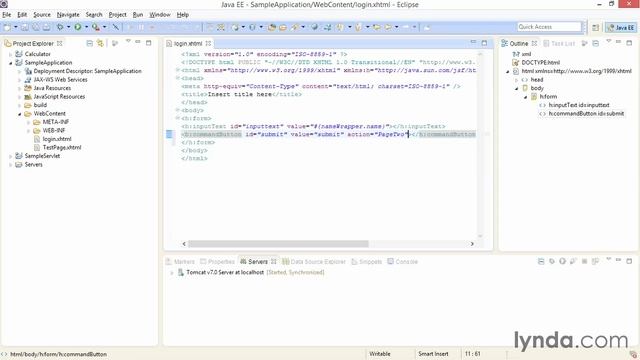This screenshot has width=640, height=360.
Task: Click the editor horizontal scrollbar thumb
Action: click(278, 244)
